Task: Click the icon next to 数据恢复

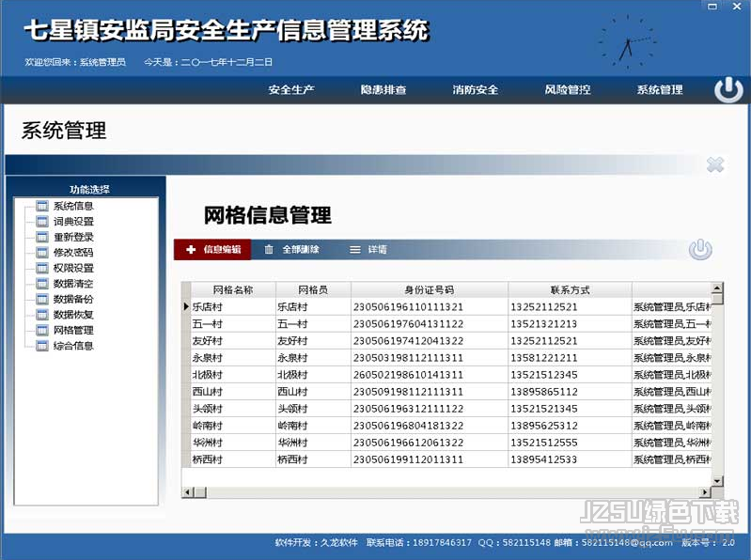Action: tap(42, 315)
